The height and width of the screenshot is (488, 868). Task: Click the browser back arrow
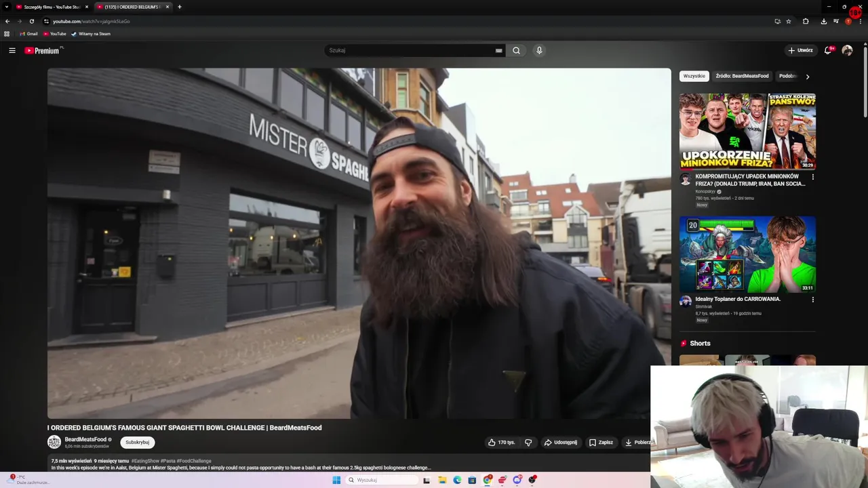coord(7,21)
